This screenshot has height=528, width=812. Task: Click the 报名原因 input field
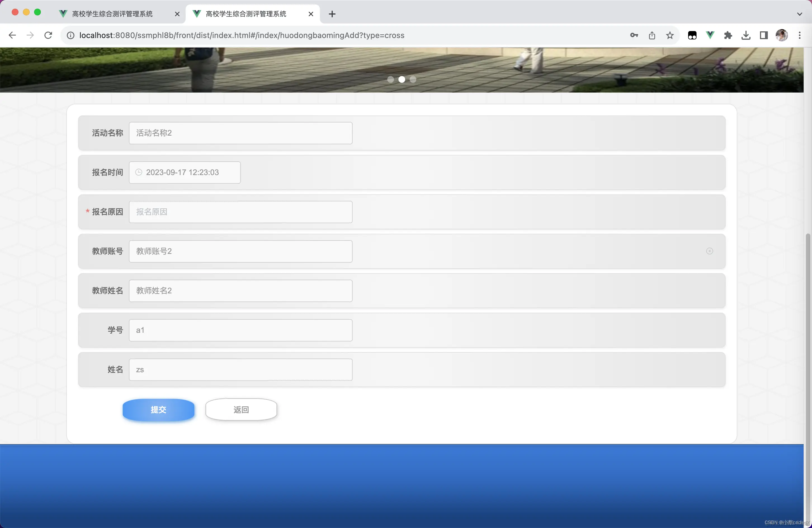point(240,212)
